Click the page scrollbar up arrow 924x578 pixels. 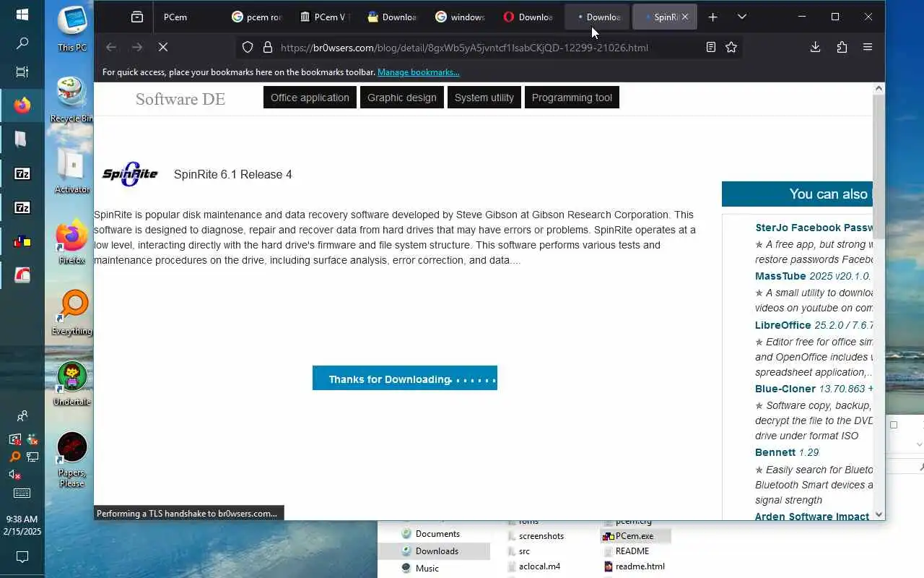pyautogui.click(x=879, y=88)
